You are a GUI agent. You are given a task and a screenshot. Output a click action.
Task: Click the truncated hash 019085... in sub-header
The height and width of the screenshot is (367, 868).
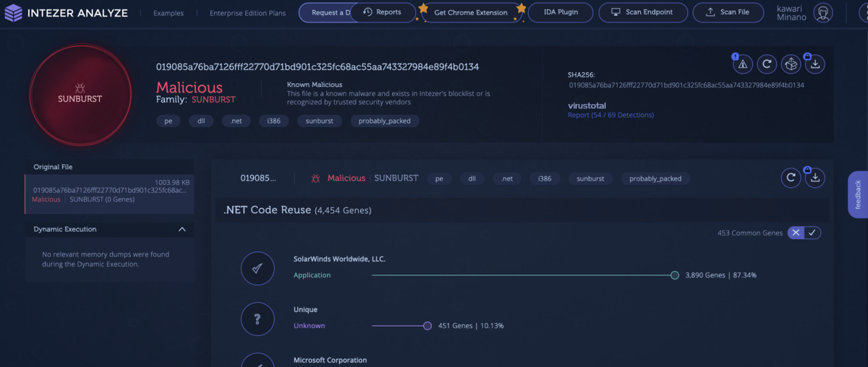pos(258,178)
